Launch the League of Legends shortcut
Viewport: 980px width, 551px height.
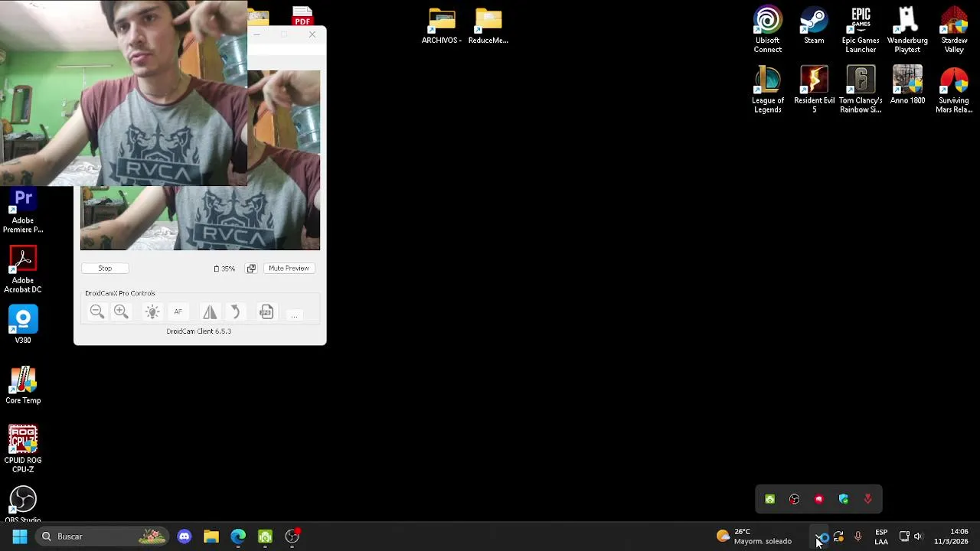[767, 90]
